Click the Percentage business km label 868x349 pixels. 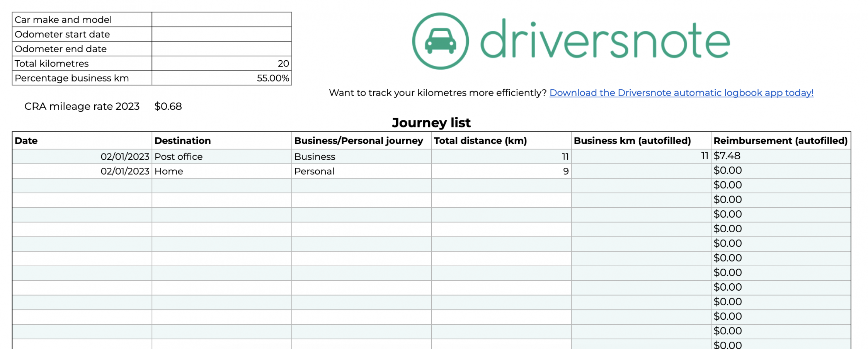click(x=72, y=78)
